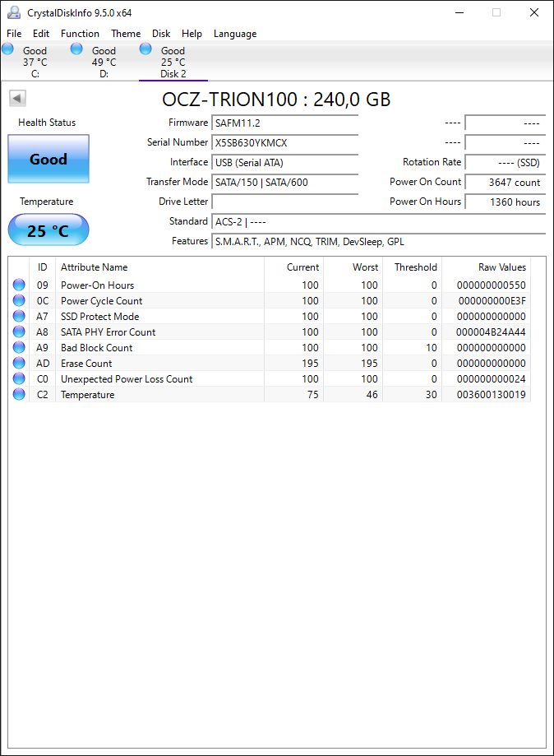Select the Power Cycle Count attribute name
The image size is (554, 756).
pyautogui.click(x=101, y=301)
